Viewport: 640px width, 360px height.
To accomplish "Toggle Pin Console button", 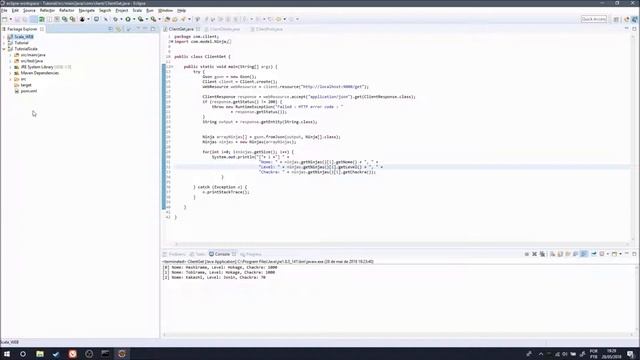I will [594, 254].
